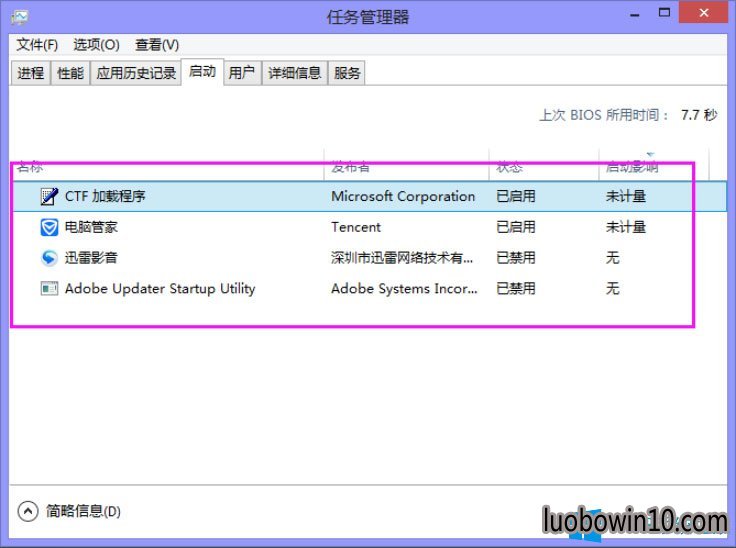The width and height of the screenshot is (736, 548).
Task: Select the CTF 加載程序 row name
Action: tap(105, 196)
